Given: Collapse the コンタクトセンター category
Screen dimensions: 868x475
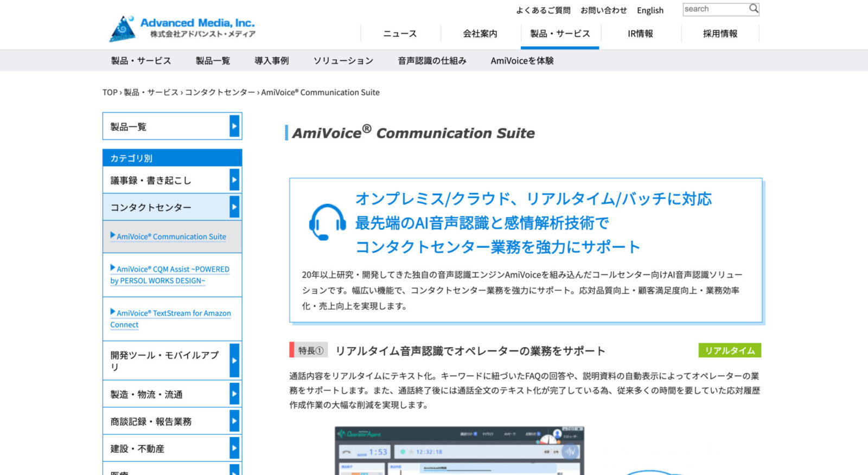Looking at the screenshot, I should [234, 207].
